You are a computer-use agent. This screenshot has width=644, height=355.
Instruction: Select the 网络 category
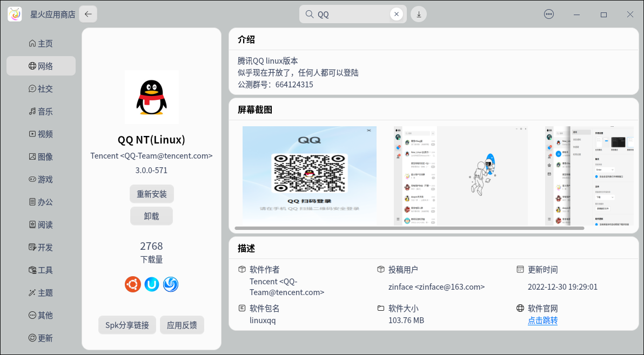pyautogui.click(x=41, y=66)
